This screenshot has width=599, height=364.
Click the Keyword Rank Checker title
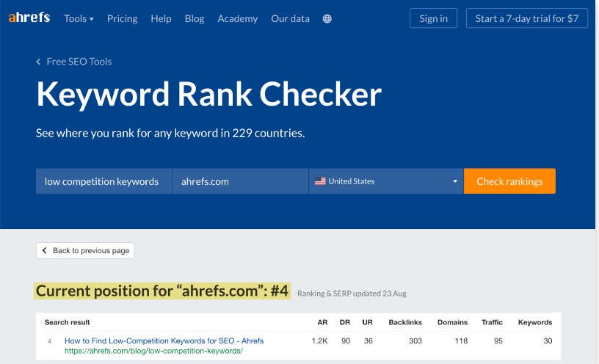pyautogui.click(x=208, y=94)
